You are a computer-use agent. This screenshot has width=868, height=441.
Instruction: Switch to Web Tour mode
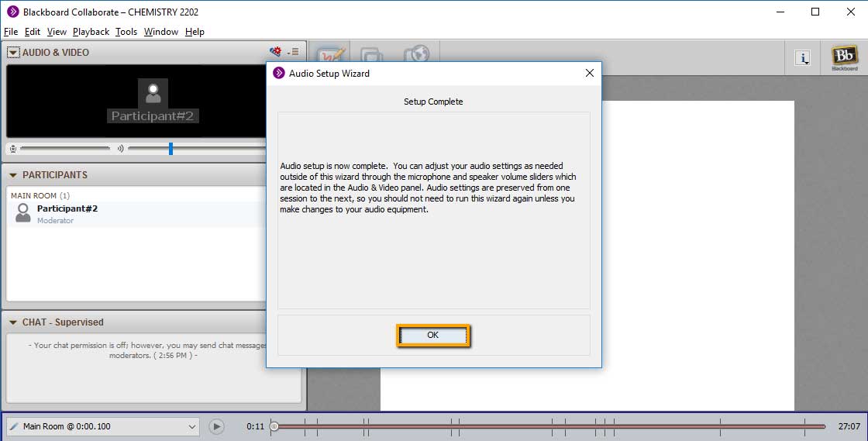416,56
